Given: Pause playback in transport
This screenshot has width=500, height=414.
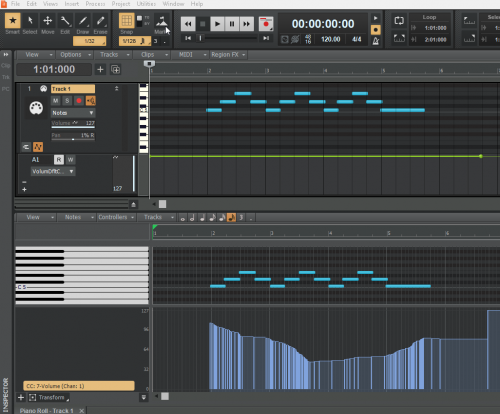Looking at the screenshot, I should point(232,24).
